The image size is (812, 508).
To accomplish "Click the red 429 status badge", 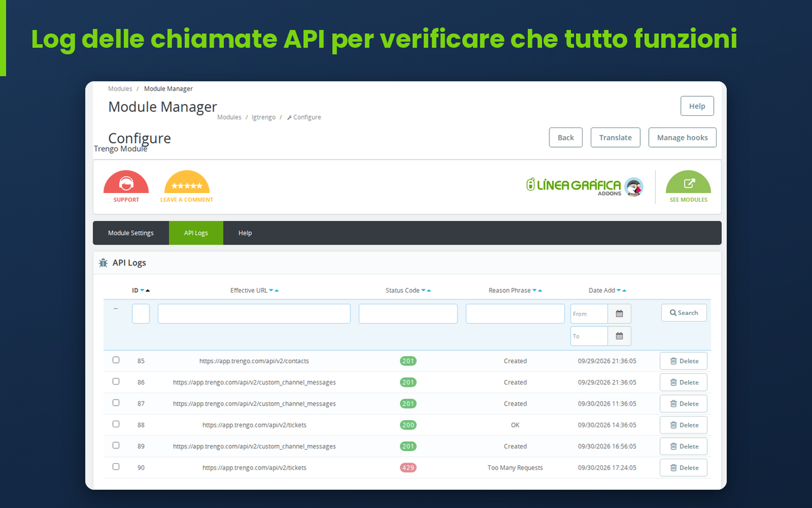I will point(408,468).
